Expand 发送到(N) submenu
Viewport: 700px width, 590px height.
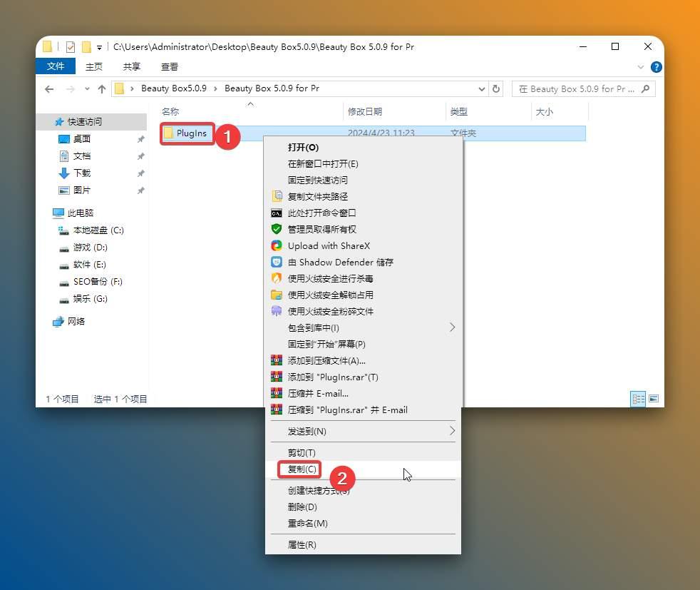[363, 432]
